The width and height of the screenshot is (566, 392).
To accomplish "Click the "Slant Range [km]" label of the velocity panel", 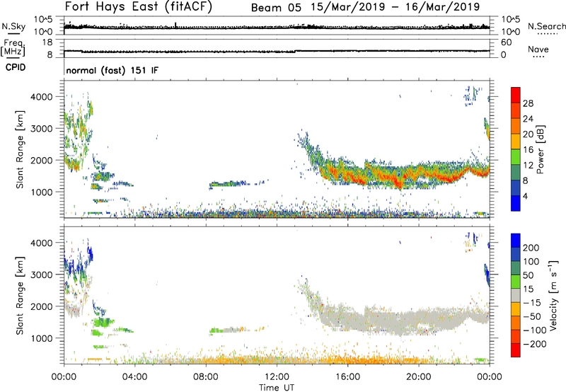I will coord(20,296).
